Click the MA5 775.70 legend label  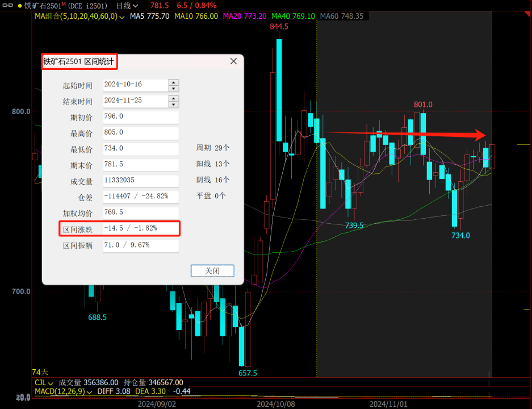(150, 16)
